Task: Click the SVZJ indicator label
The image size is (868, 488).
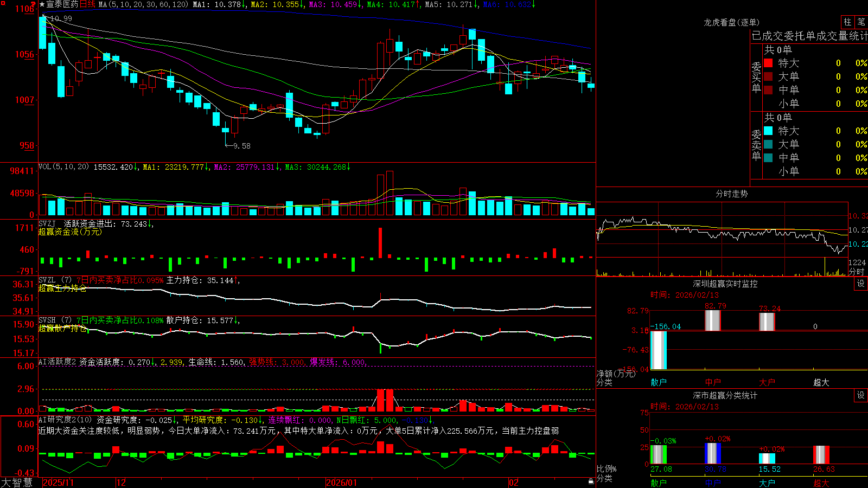Action: (47, 223)
